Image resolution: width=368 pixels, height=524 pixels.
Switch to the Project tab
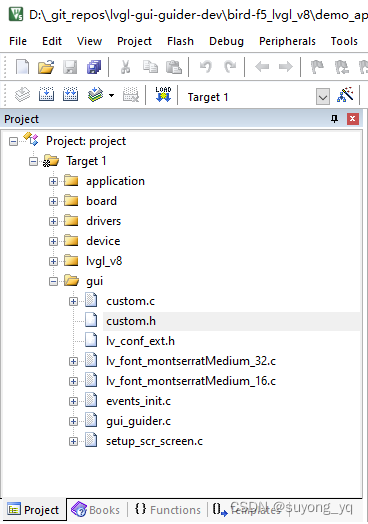33,510
